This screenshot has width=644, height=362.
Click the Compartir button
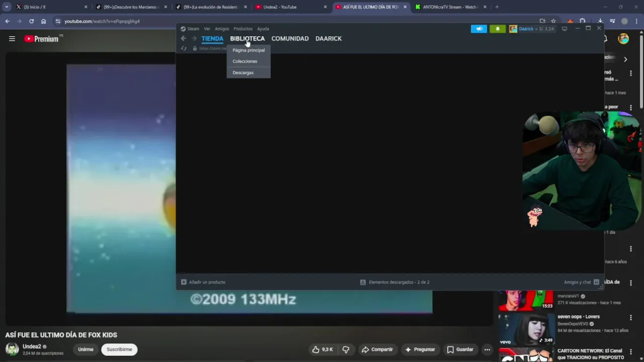tap(377, 349)
